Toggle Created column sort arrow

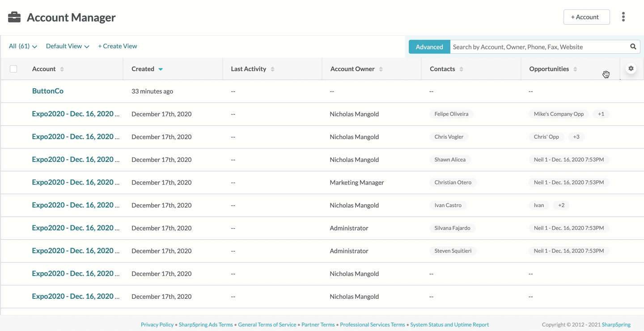pyautogui.click(x=161, y=69)
